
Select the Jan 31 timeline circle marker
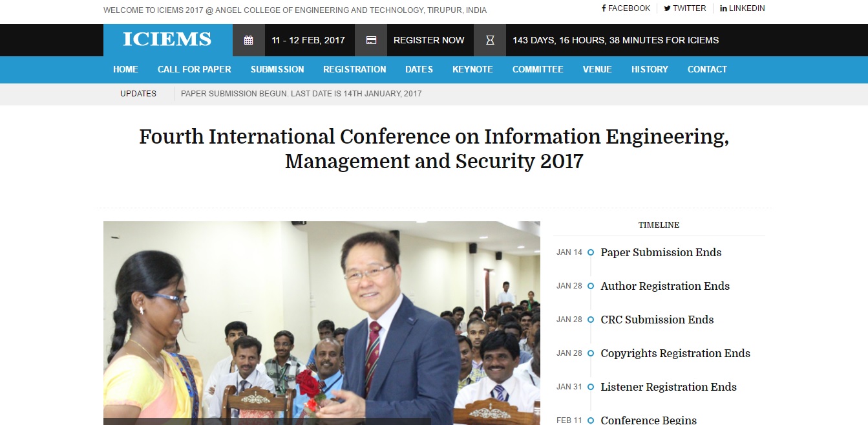[x=591, y=387]
